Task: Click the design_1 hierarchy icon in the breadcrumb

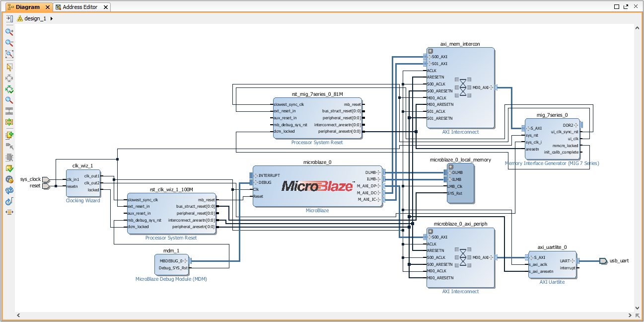Action: 20,18
